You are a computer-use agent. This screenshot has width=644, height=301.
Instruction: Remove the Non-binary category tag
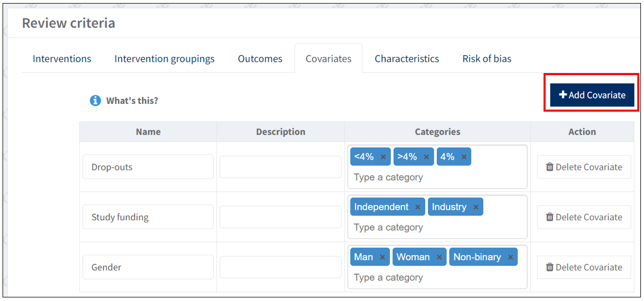point(511,257)
